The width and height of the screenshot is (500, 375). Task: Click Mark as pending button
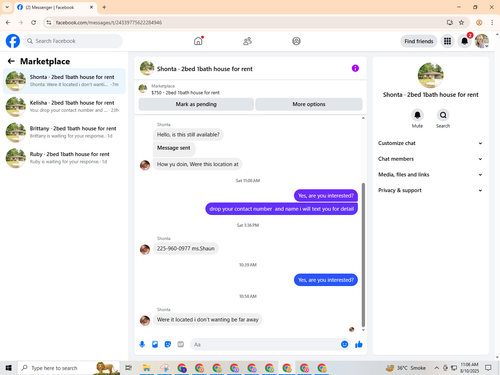[x=196, y=104]
